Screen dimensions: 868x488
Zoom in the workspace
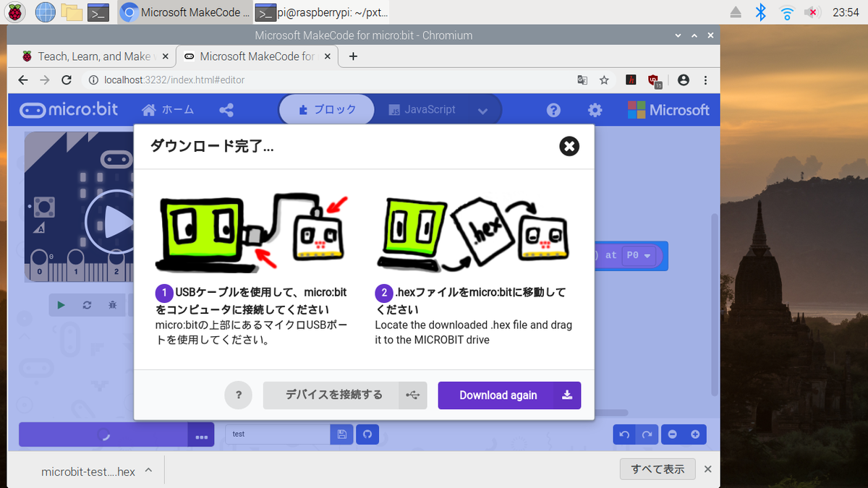(x=695, y=434)
